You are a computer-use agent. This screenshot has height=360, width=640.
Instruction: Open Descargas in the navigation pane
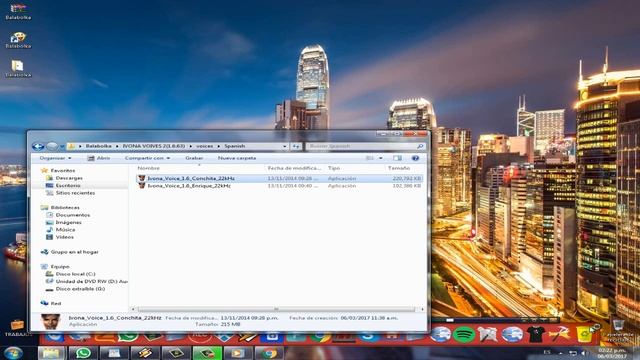point(69,178)
